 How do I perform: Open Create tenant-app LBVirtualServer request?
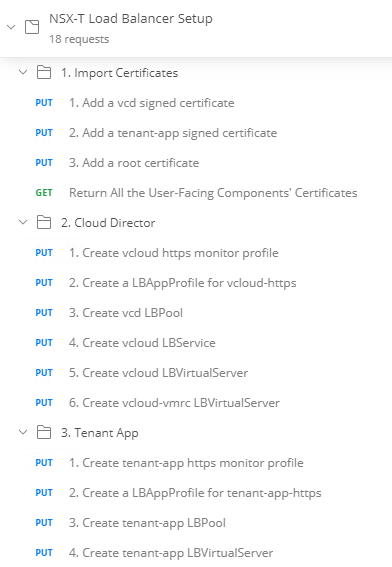click(171, 553)
